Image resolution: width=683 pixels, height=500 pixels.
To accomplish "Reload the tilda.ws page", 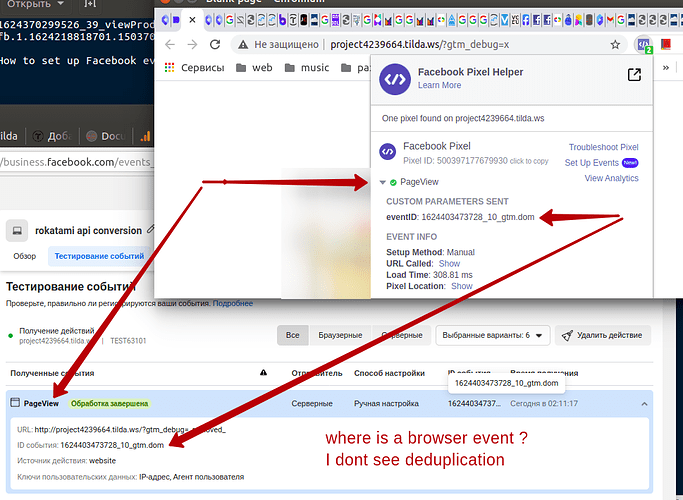I will pyautogui.click(x=215, y=44).
